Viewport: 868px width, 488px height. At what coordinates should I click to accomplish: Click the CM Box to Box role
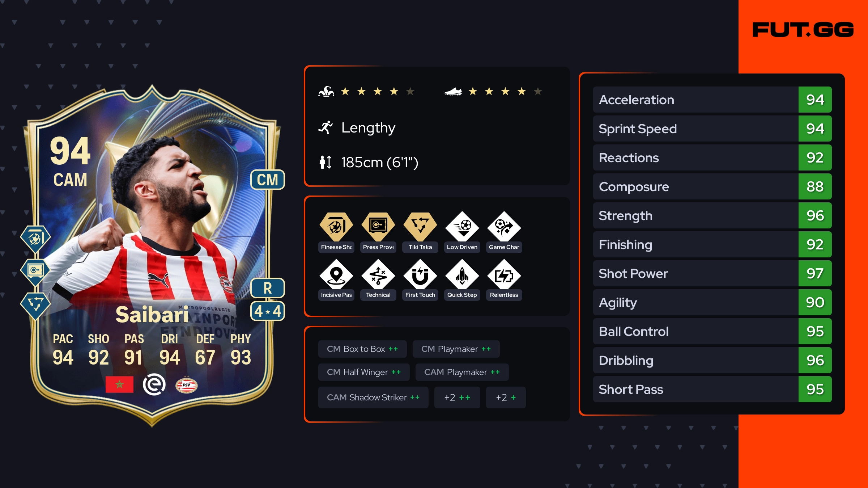click(362, 349)
